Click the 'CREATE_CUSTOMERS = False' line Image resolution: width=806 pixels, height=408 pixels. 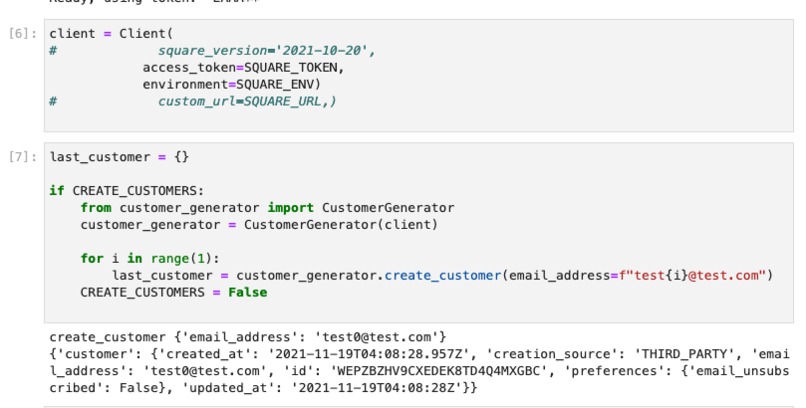[x=174, y=292]
